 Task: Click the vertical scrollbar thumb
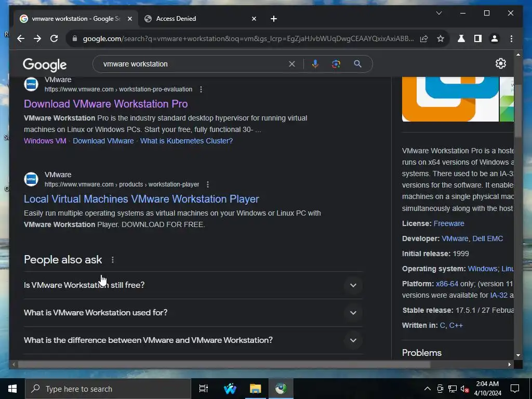point(518,110)
